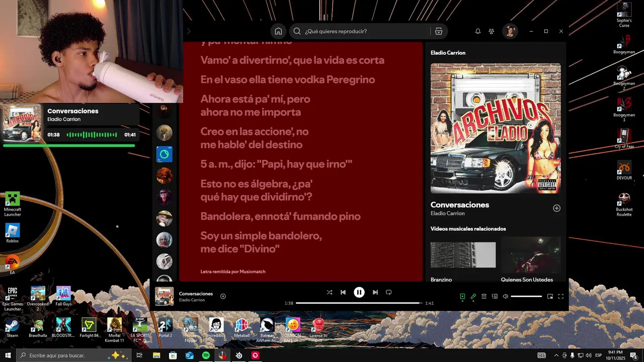Click the 'Escribe aquí para buscar' taskbar search
Screen dimensions: 644x362
point(73,355)
